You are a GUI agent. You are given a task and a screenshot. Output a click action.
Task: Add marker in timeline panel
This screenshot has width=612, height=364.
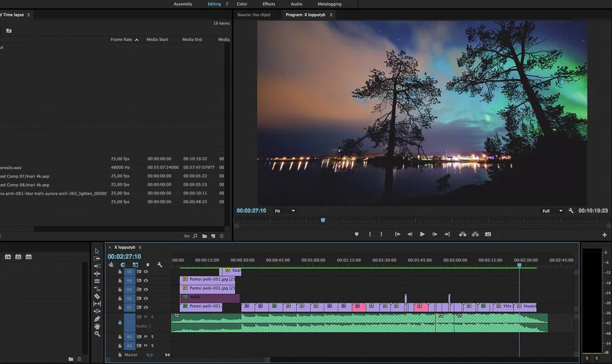tap(147, 264)
